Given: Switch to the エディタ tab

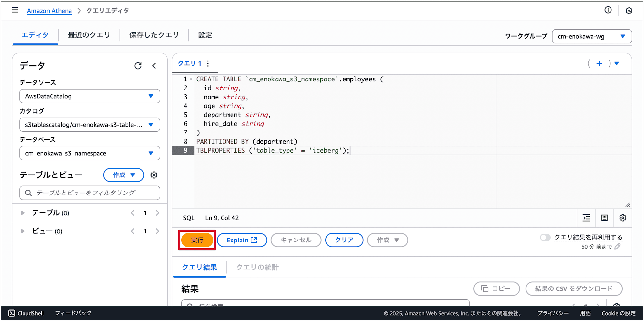Looking at the screenshot, I should coord(35,35).
